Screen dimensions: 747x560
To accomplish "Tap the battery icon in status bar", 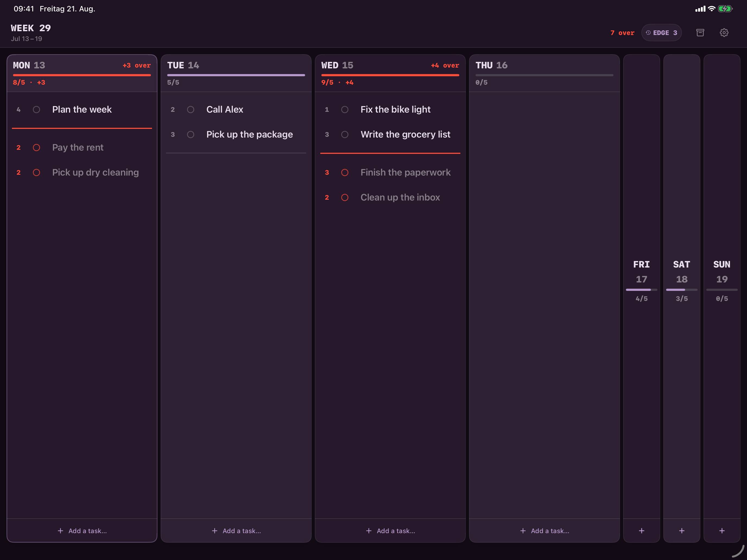I will [725, 9].
